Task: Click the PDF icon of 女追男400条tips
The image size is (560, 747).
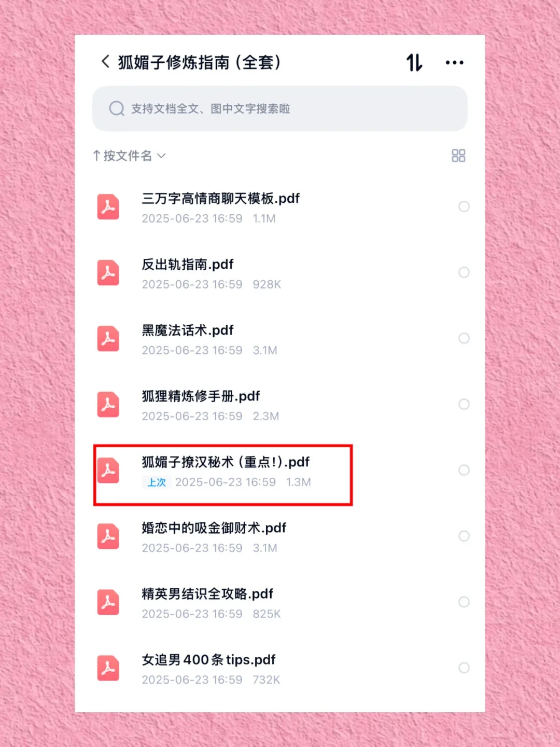Action: (x=108, y=668)
